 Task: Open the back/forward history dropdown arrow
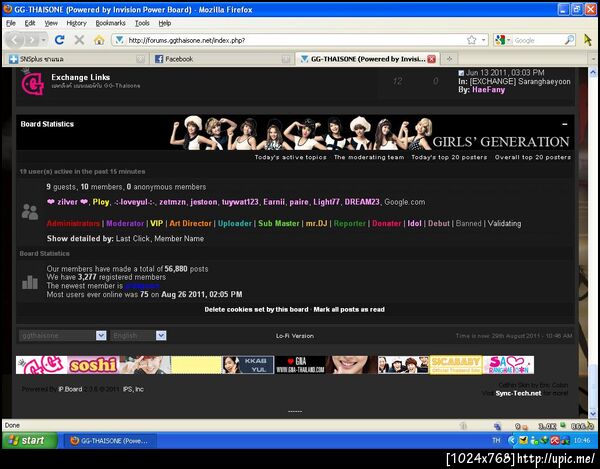(x=44, y=40)
